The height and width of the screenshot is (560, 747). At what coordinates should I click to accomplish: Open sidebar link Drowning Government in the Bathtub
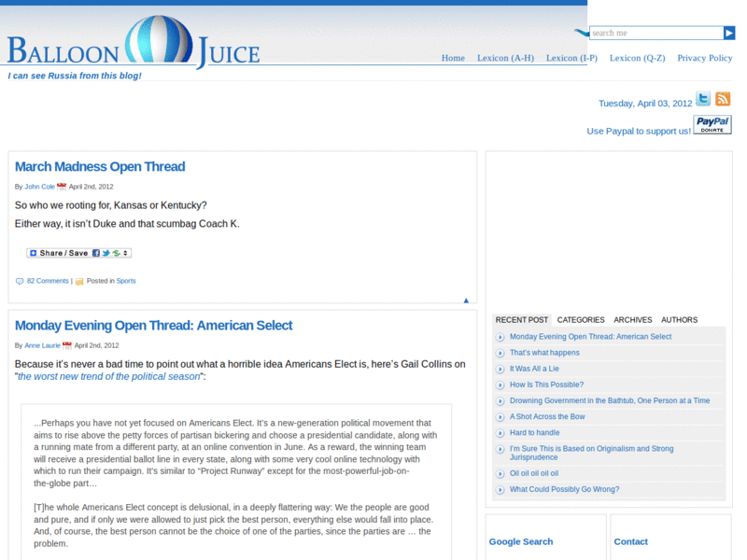[x=610, y=401]
